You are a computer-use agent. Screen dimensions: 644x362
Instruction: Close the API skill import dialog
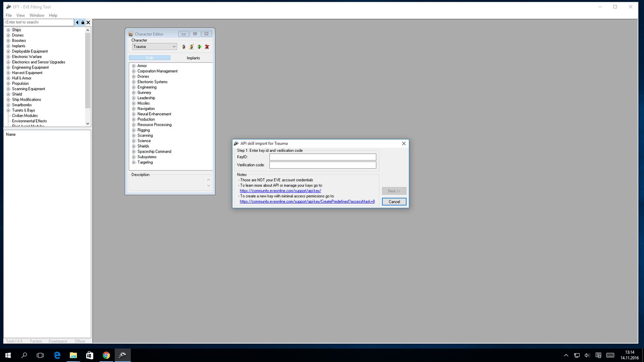coord(404,144)
